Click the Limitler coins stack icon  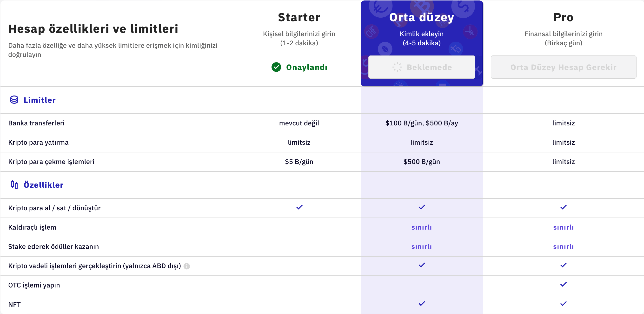[x=14, y=100]
